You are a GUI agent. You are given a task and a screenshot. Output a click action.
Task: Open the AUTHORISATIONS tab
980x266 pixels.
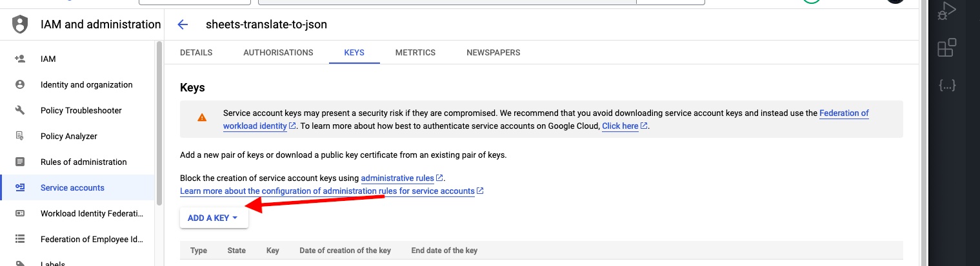coord(278,53)
